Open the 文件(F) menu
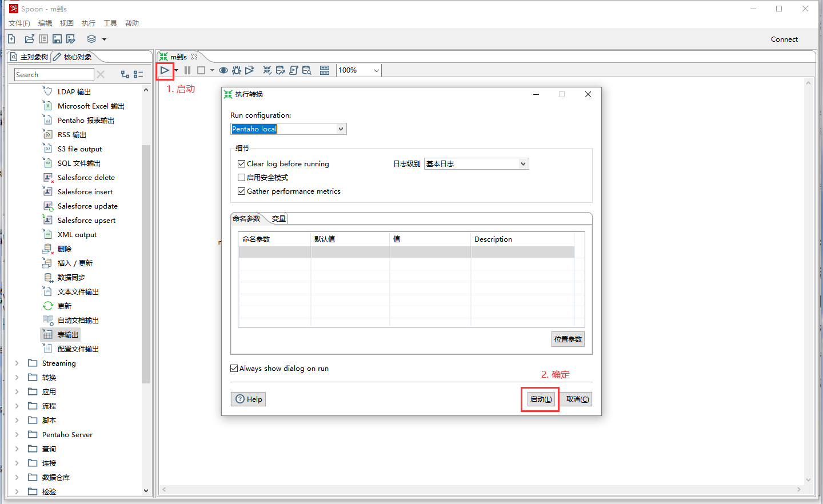Image resolution: width=823 pixels, height=504 pixels. coord(19,23)
